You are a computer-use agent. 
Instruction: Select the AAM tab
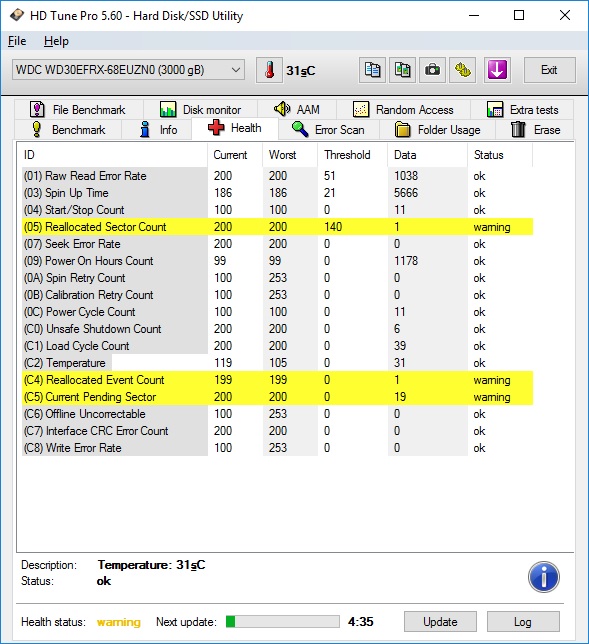point(297,110)
